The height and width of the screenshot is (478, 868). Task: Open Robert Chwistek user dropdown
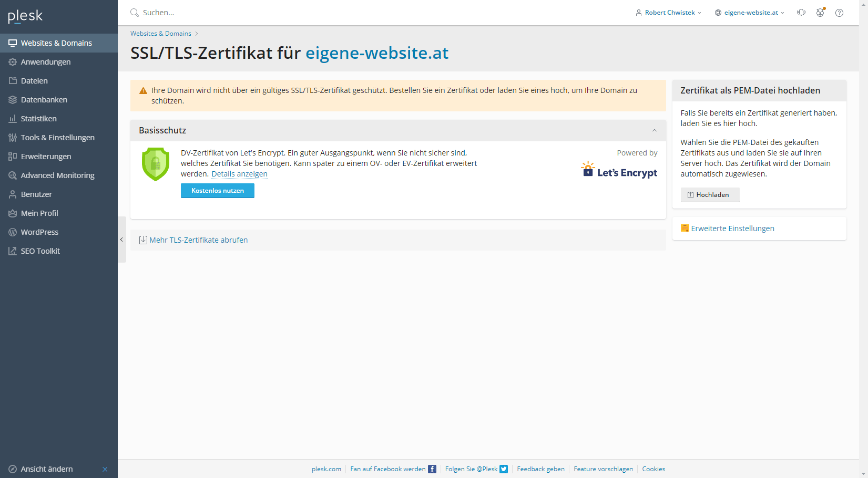click(x=668, y=13)
